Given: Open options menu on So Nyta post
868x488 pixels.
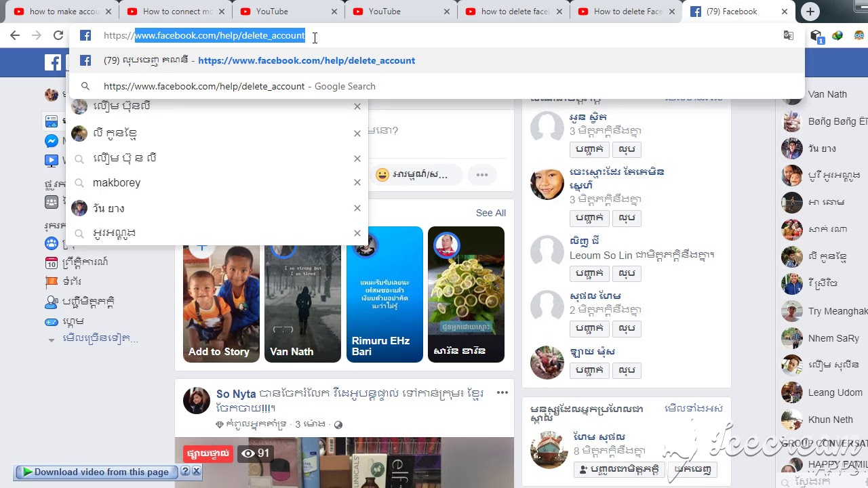Looking at the screenshot, I should tap(502, 392).
